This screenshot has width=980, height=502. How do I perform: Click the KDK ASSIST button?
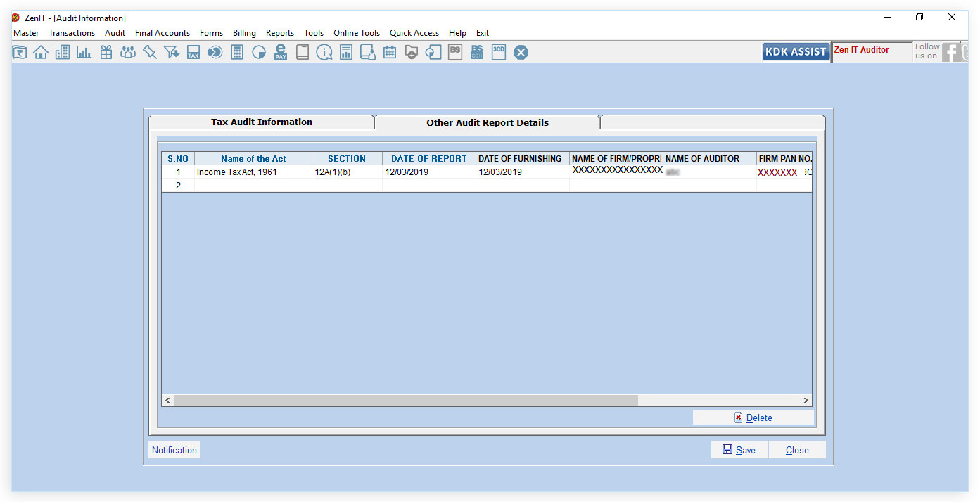tap(796, 52)
